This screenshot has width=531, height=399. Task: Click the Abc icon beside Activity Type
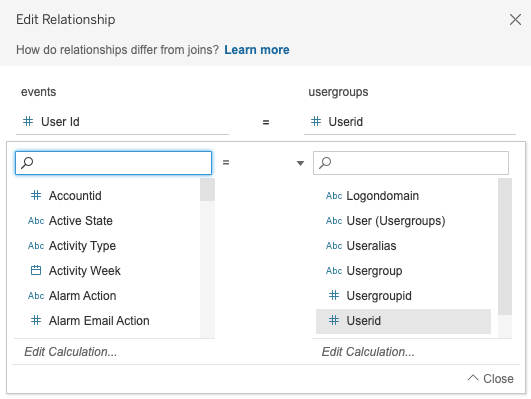pos(36,246)
